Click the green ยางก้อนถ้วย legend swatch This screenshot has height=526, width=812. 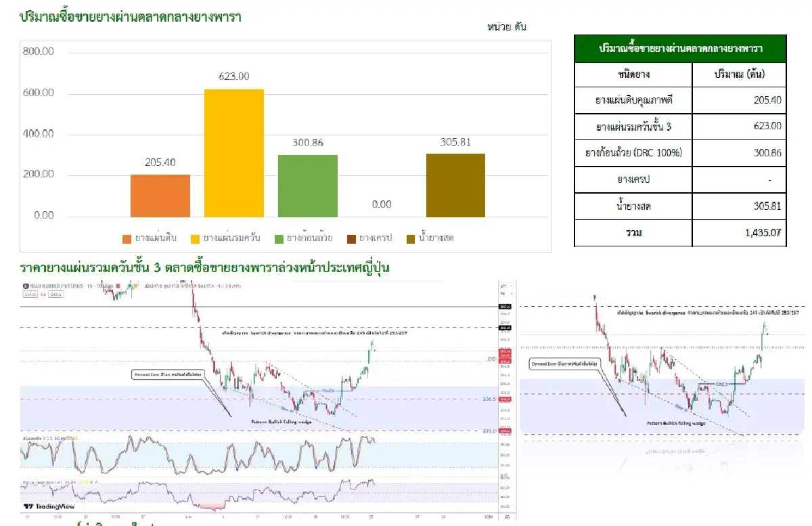pos(279,238)
